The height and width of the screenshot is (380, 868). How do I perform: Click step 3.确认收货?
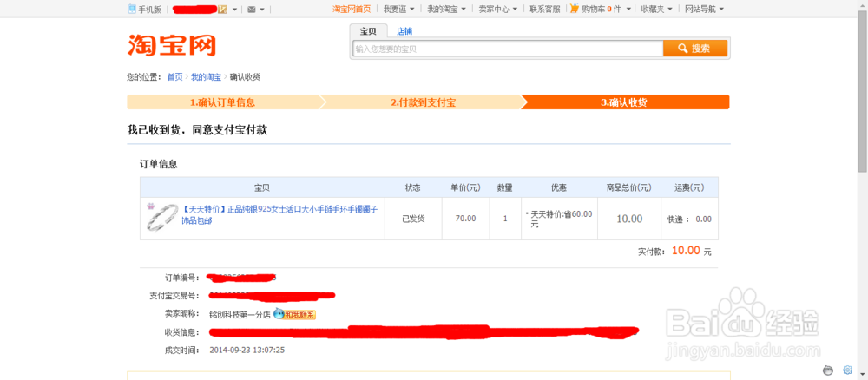(x=624, y=102)
